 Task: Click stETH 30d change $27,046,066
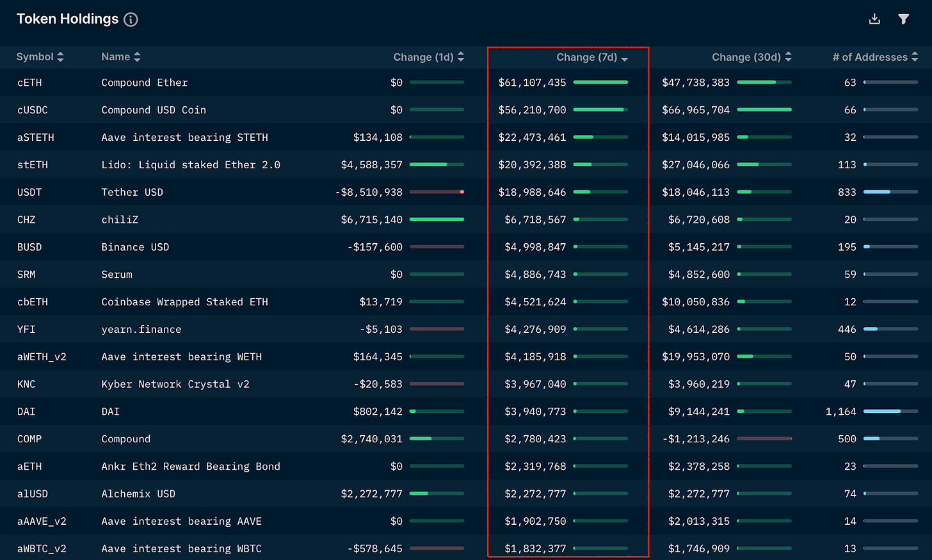point(696,165)
